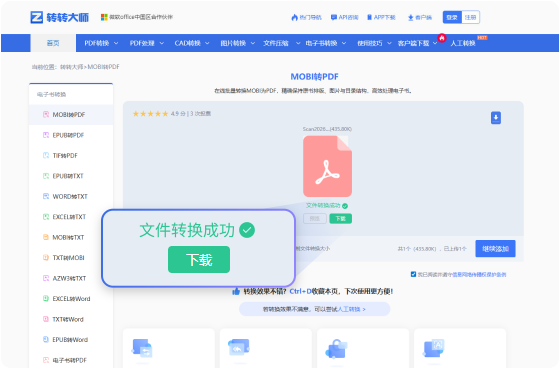Expand chevron next to 文件压缩
This screenshot has height=369, width=560.
click(x=298, y=43)
